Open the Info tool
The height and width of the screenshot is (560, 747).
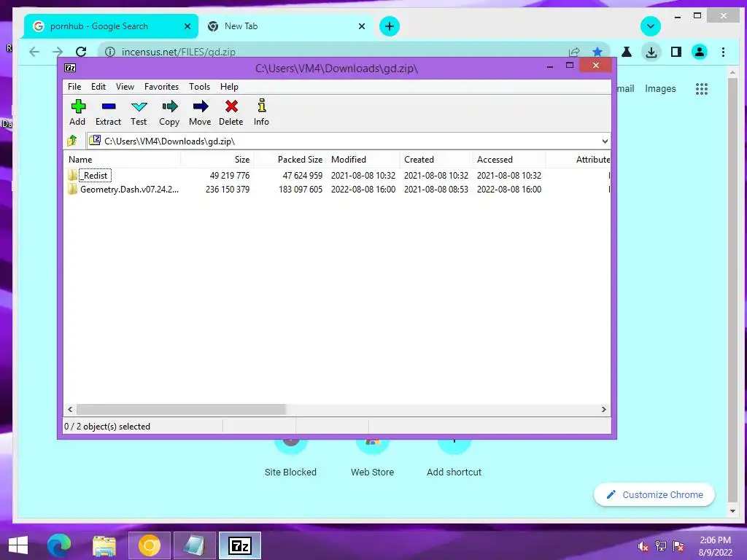pos(262,106)
